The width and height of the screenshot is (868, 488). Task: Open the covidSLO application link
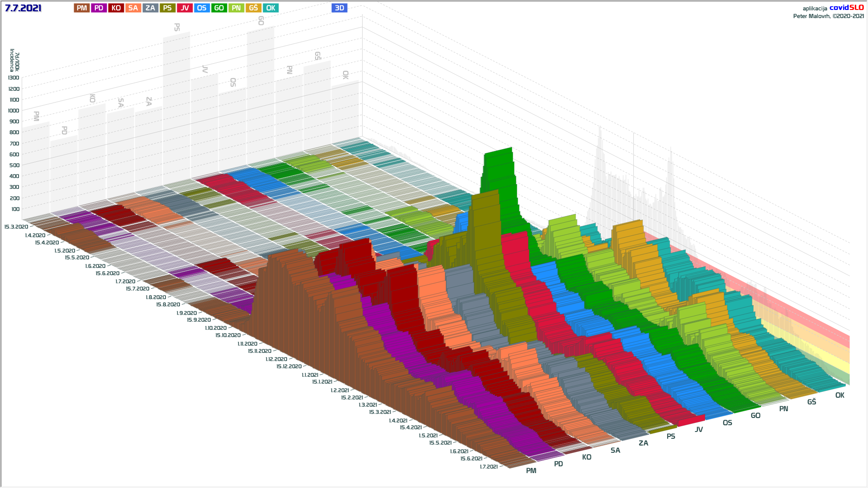tap(846, 8)
